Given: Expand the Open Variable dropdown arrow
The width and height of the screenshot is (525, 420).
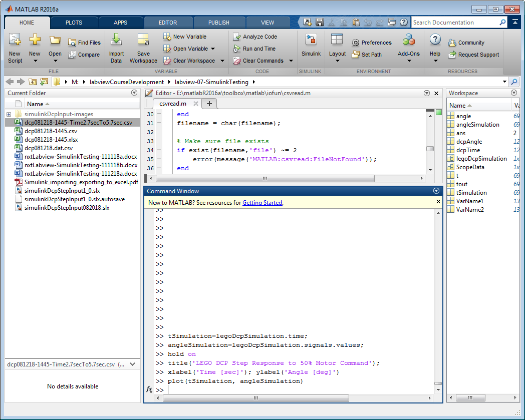Looking at the screenshot, I should click(x=213, y=49).
